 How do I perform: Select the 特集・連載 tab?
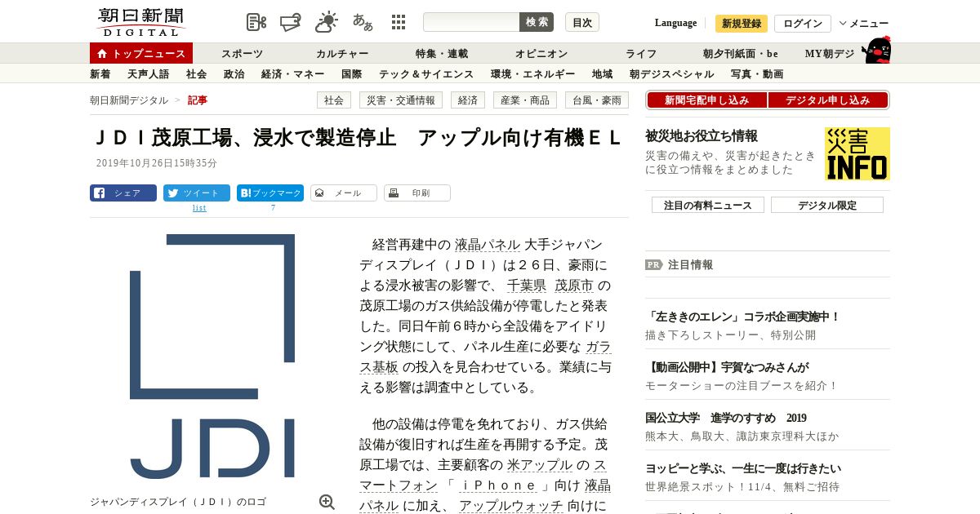(x=442, y=54)
